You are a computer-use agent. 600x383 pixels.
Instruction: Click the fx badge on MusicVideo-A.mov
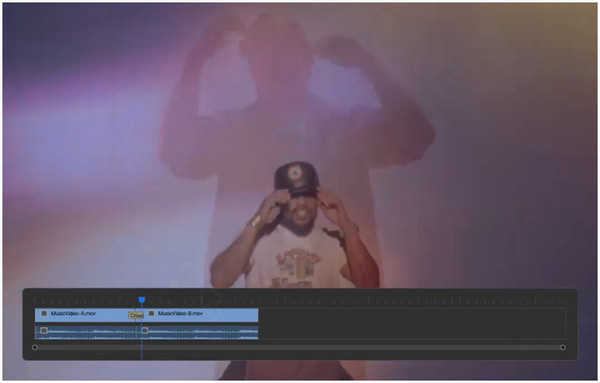(44, 313)
